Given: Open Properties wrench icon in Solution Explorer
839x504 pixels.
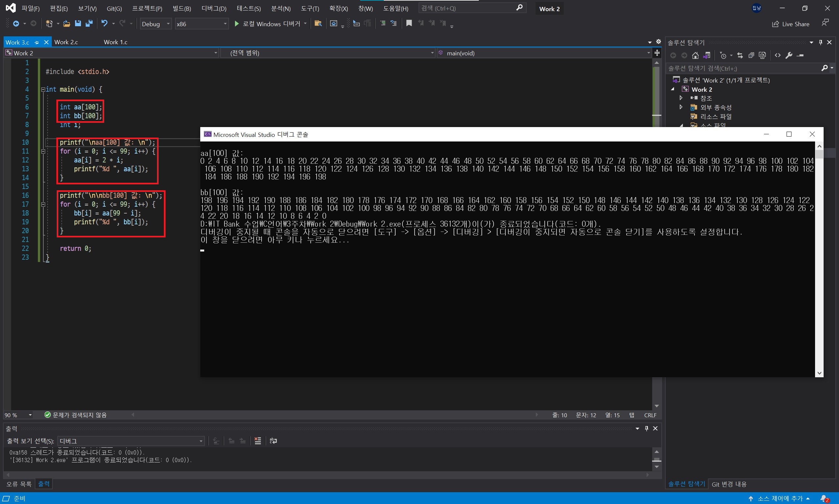Looking at the screenshot, I should [789, 55].
